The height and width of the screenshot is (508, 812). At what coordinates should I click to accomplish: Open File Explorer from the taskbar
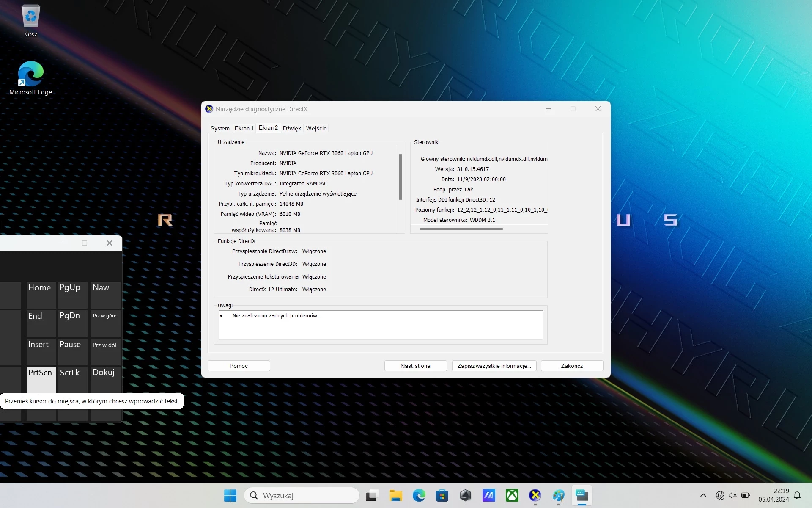(x=395, y=495)
